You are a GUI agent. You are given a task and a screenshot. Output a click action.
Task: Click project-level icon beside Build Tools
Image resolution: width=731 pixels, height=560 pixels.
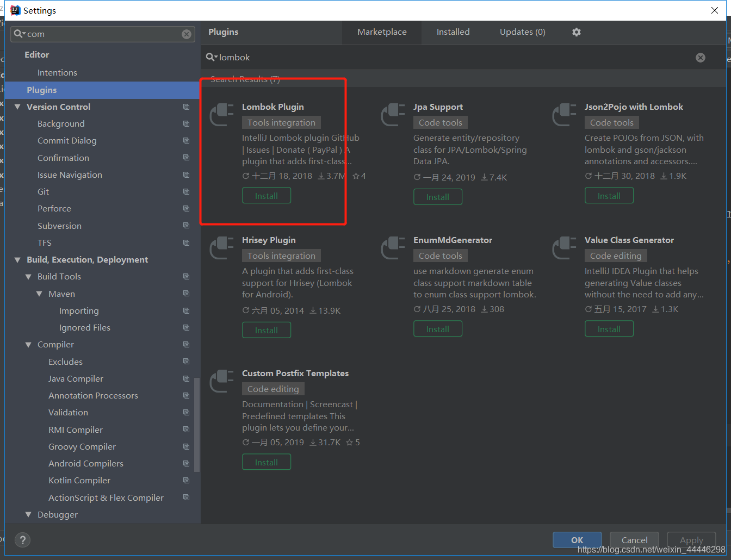point(187,277)
